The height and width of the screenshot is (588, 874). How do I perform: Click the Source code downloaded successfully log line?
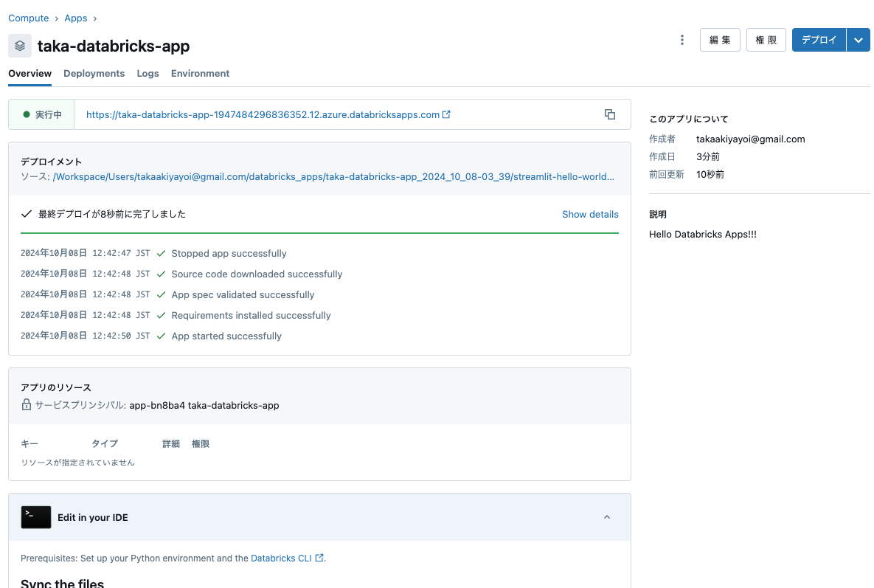point(257,274)
